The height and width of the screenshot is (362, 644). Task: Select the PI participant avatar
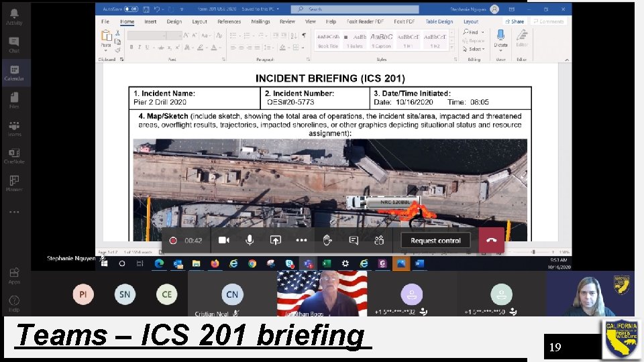click(83, 294)
